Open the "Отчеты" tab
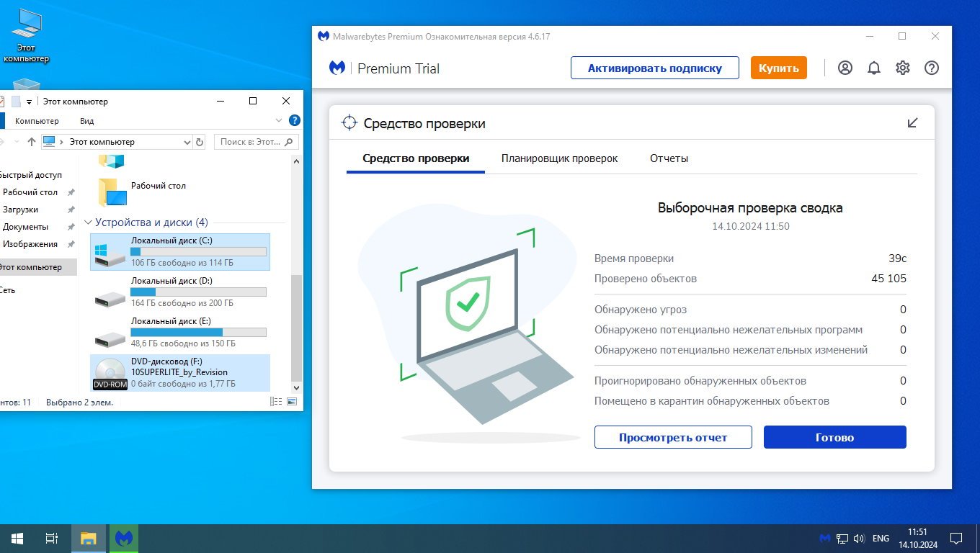This screenshot has width=980, height=553. (x=669, y=158)
